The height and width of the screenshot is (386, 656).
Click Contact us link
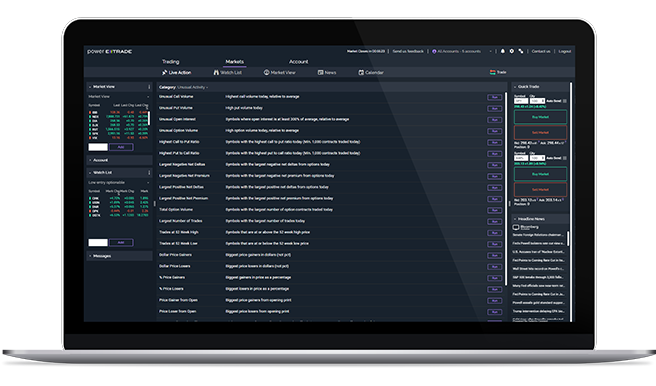click(x=541, y=51)
